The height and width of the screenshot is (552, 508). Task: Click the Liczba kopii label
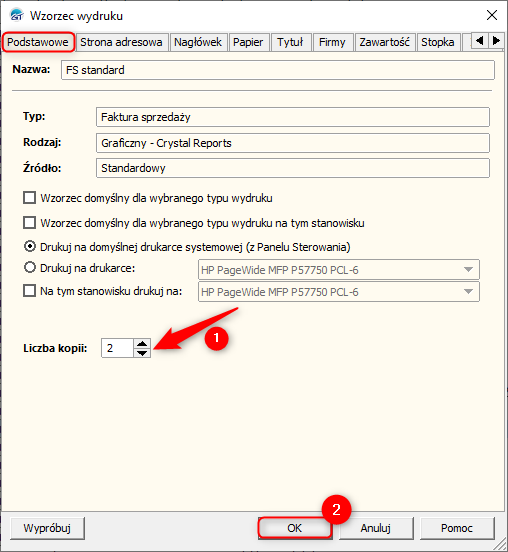tap(55, 348)
